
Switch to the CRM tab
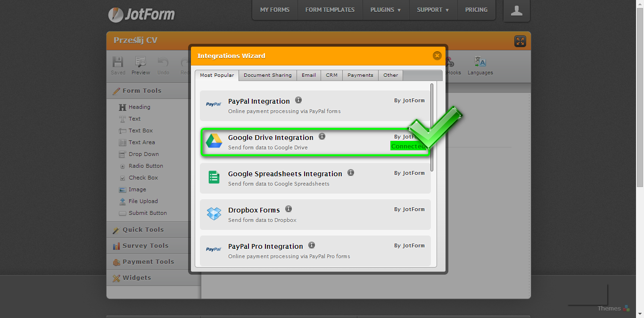click(x=332, y=75)
